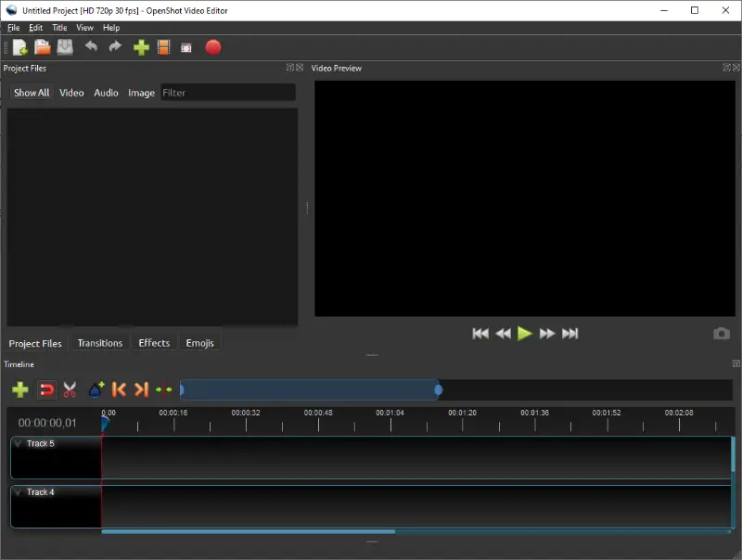742x560 pixels.
Task: Toggle the razor scissors tool
Action: click(70, 389)
